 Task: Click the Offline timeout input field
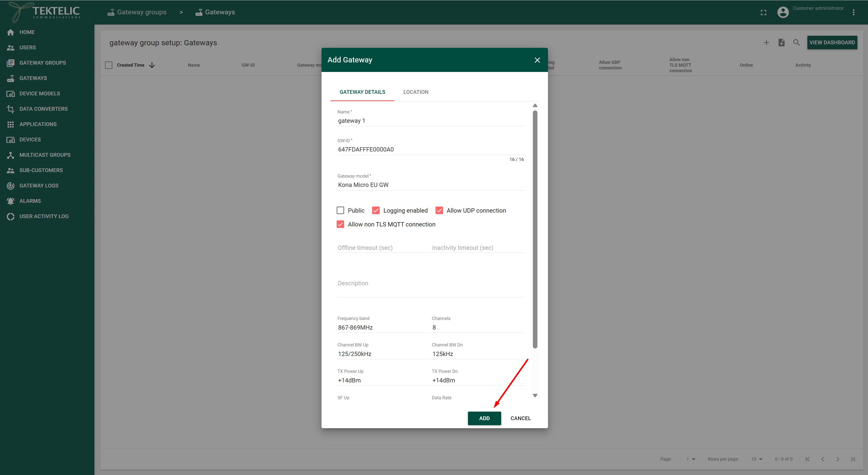(383, 248)
